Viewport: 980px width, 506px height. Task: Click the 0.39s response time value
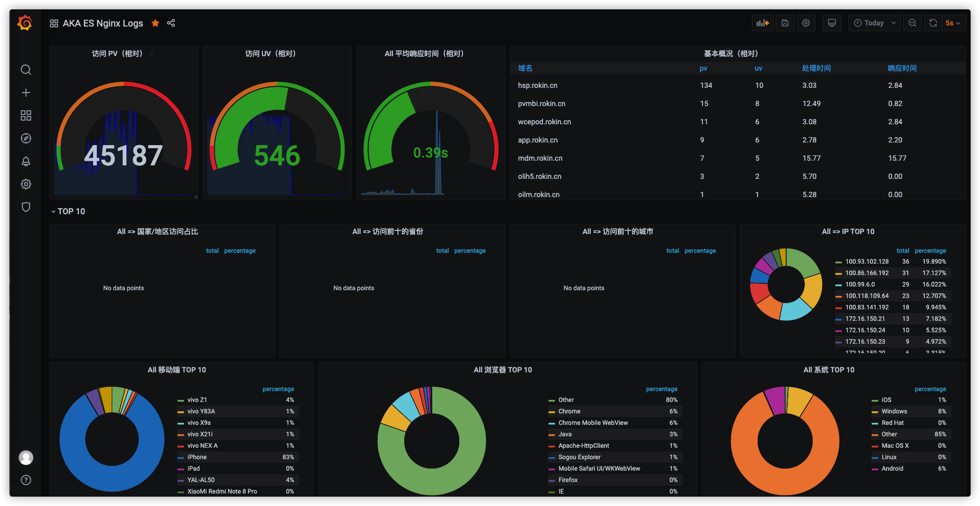click(x=430, y=152)
